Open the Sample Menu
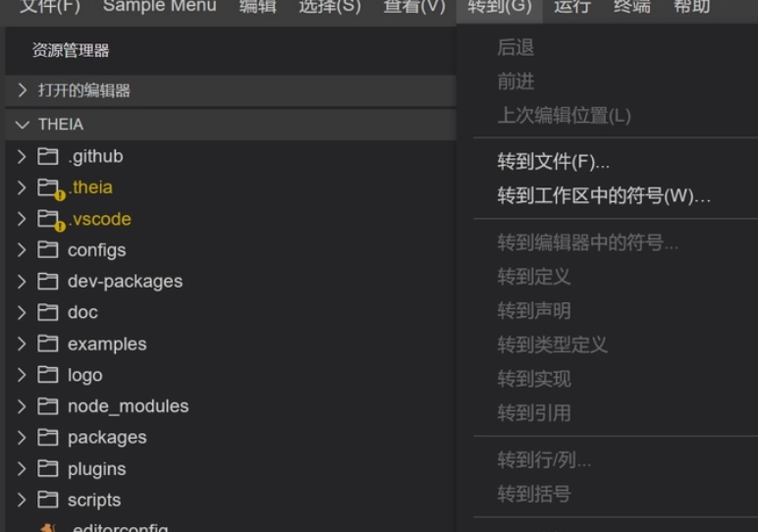 pyautogui.click(x=159, y=7)
